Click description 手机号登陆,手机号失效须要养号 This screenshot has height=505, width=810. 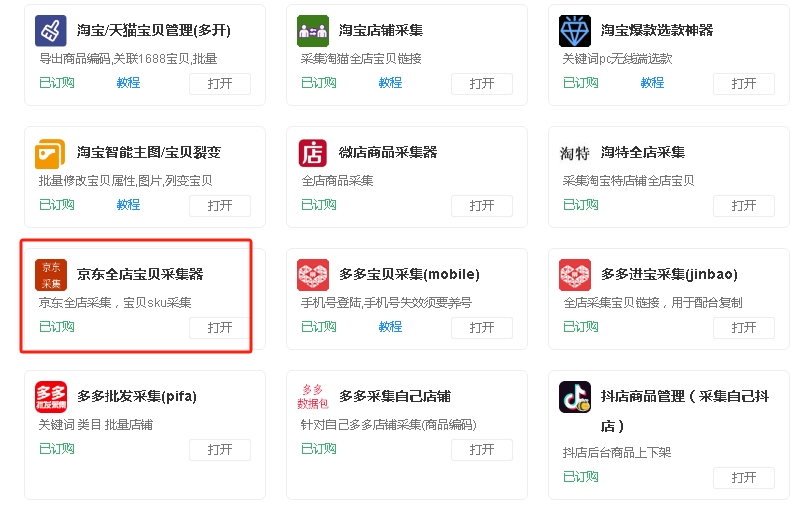[386, 303]
